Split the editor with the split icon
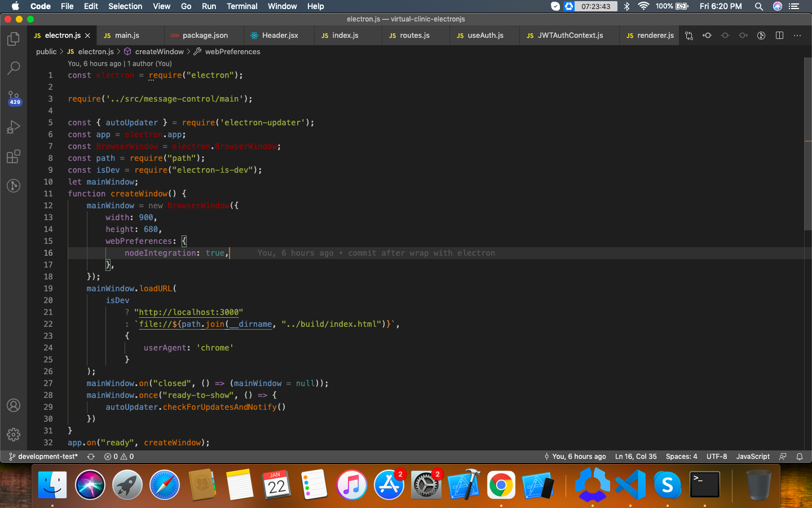The height and width of the screenshot is (508, 812). tap(779, 35)
